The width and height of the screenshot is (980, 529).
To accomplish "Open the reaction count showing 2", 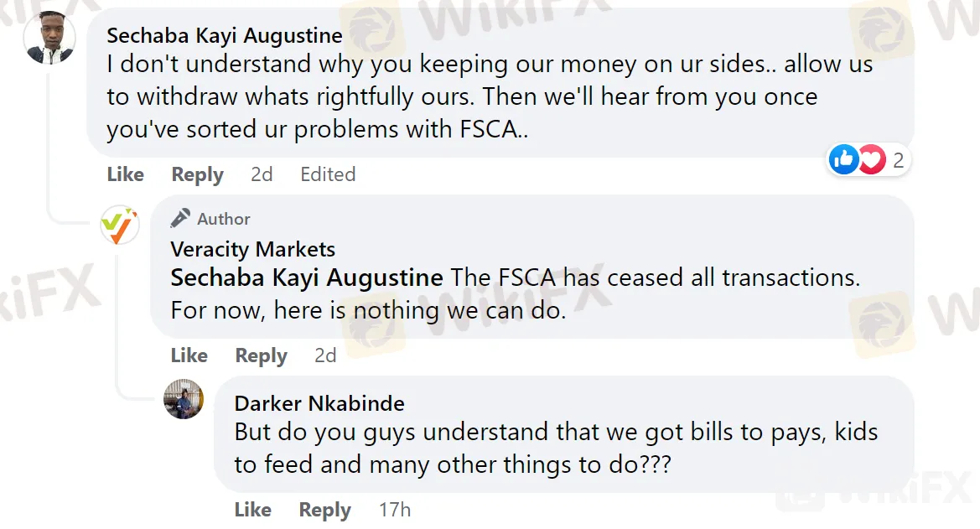I will tap(898, 161).
